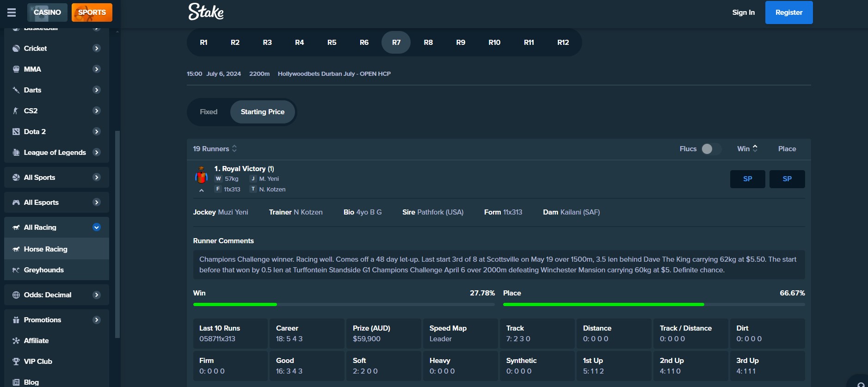Click the Win percentage progress bar
Viewport: 868px width, 387px height.
[x=344, y=304]
